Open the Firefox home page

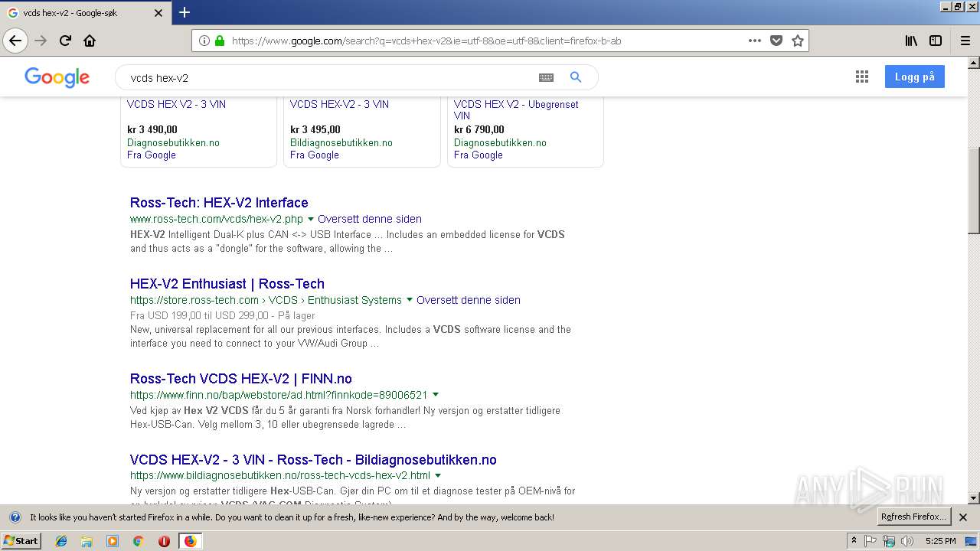coord(90,41)
